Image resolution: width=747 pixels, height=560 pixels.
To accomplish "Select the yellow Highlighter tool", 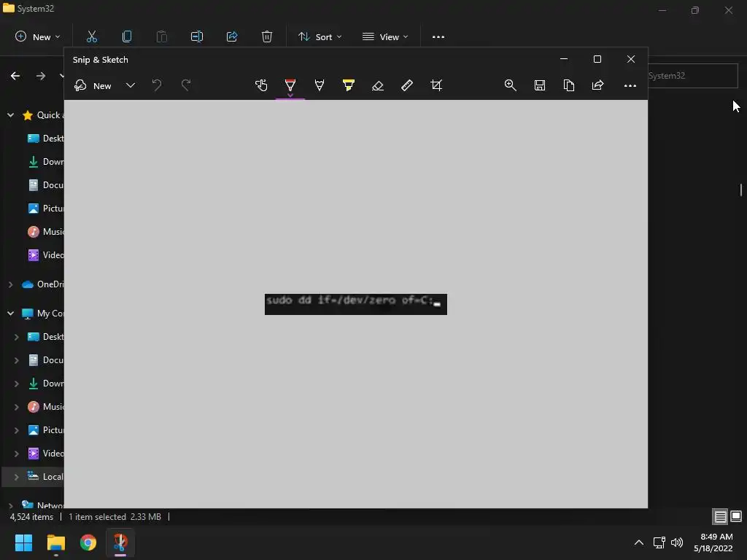I will pos(348,85).
